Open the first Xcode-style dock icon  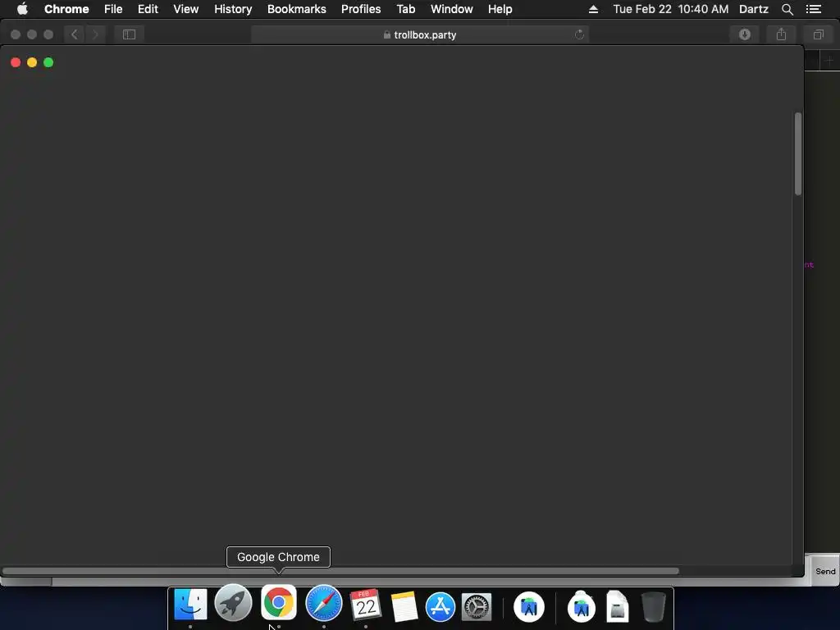coord(529,607)
